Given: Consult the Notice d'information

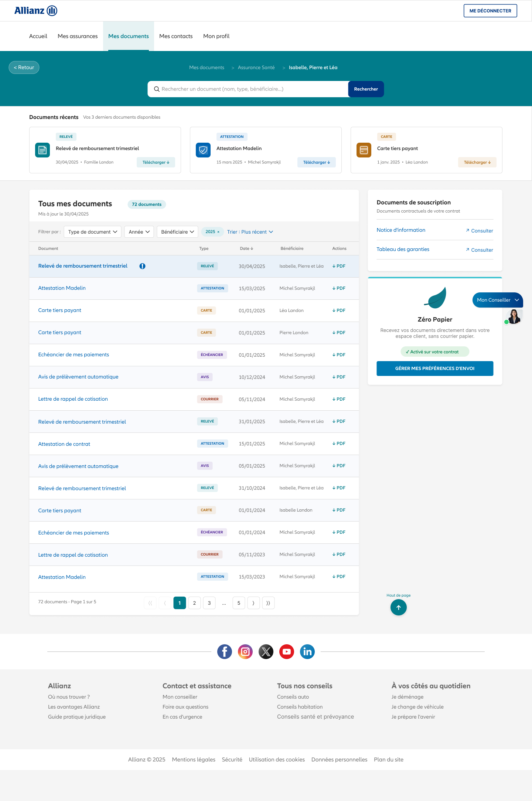Looking at the screenshot, I should pyautogui.click(x=480, y=231).
